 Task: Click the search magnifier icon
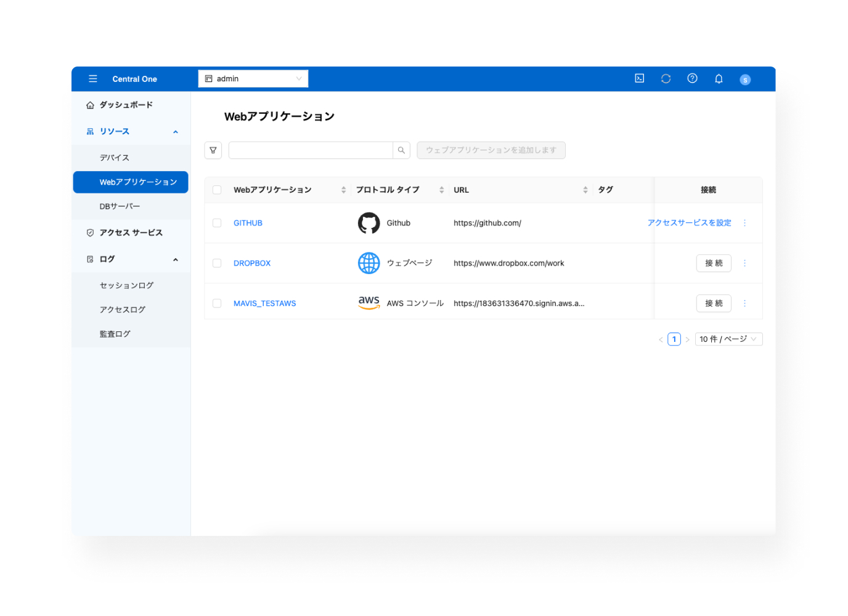[x=401, y=150]
